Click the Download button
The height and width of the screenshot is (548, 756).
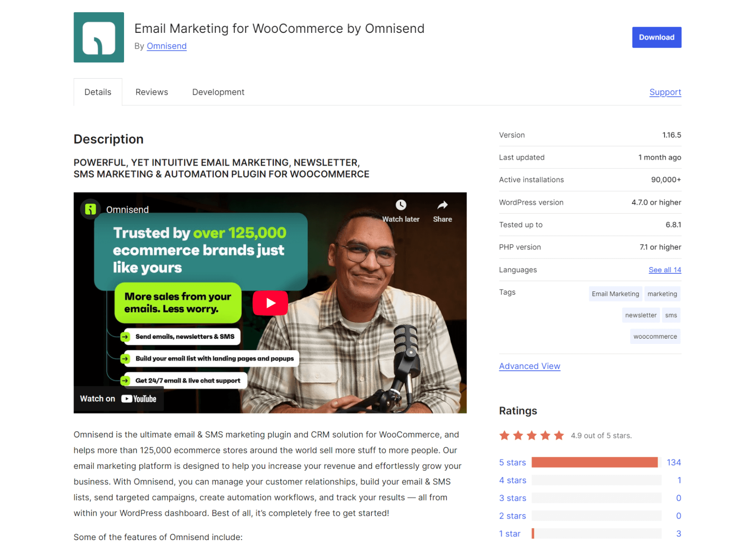point(657,37)
